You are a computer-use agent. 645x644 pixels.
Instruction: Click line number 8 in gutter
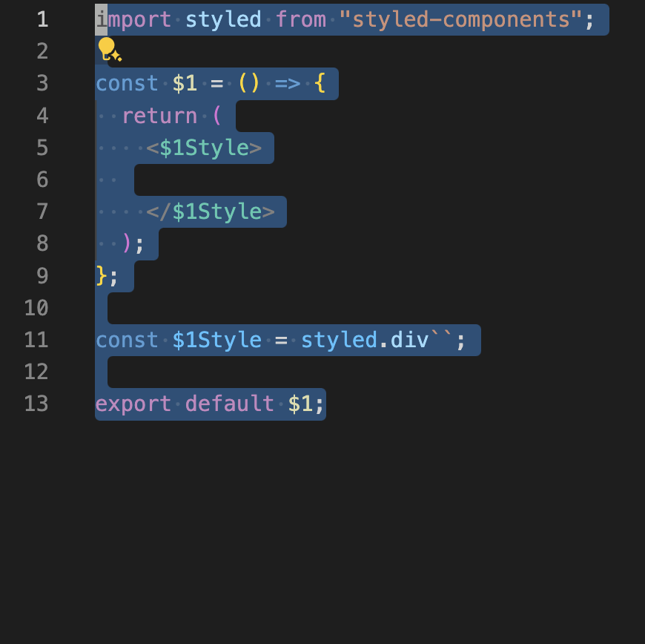(x=43, y=244)
